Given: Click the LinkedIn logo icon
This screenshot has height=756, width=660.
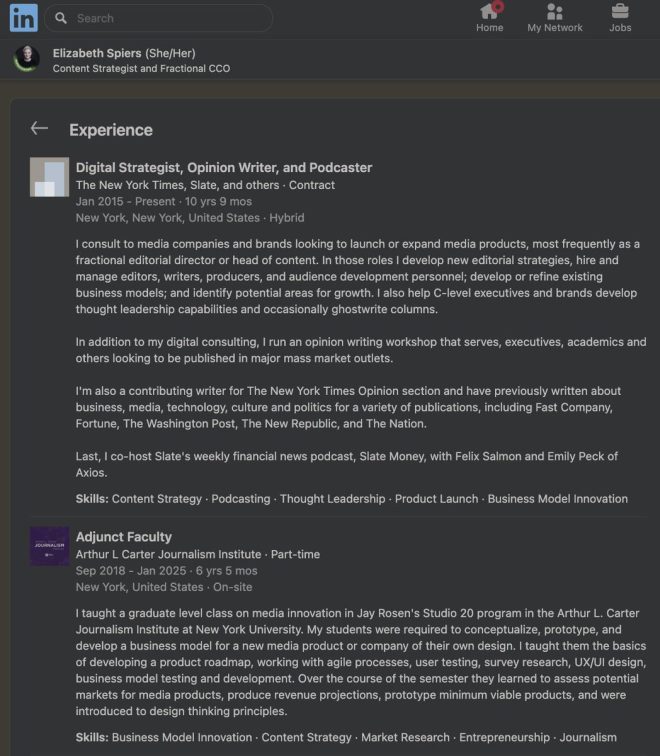Looking at the screenshot, I should [24, 18].
